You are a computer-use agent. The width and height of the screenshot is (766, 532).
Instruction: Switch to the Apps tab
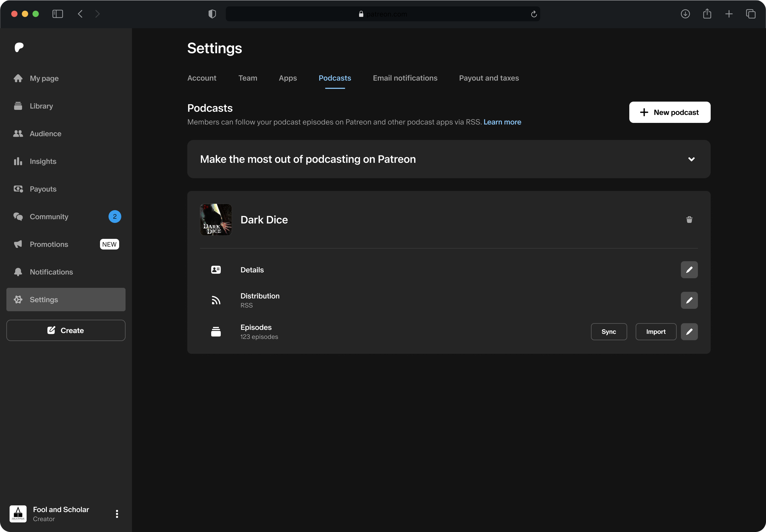288,78
